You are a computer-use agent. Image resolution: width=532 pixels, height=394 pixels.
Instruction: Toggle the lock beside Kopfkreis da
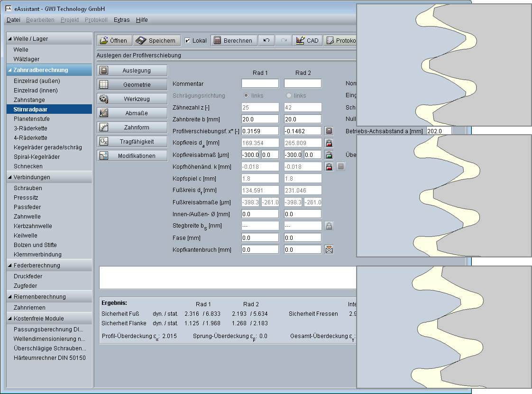coord(329,143)
